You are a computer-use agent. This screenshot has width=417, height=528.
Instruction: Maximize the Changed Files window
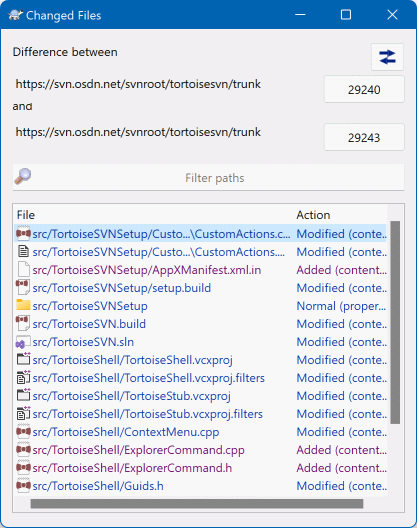pos(346,15)
